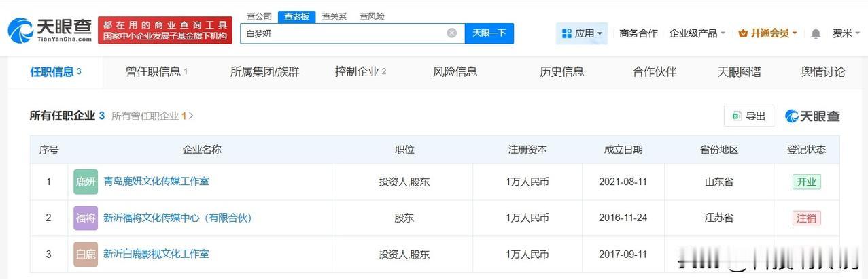
Task: Click the 天眼查 logo beside the export button
Action: click(813, 116)
